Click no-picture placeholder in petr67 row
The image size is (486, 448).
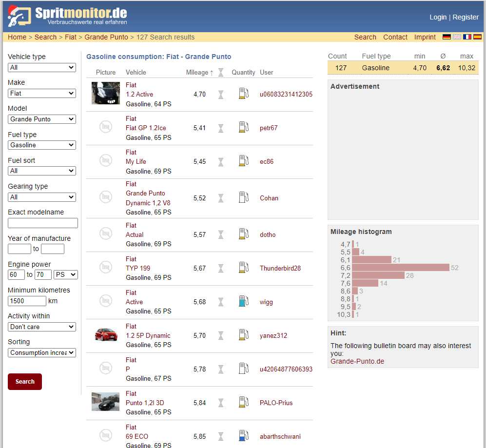point(105,127)
